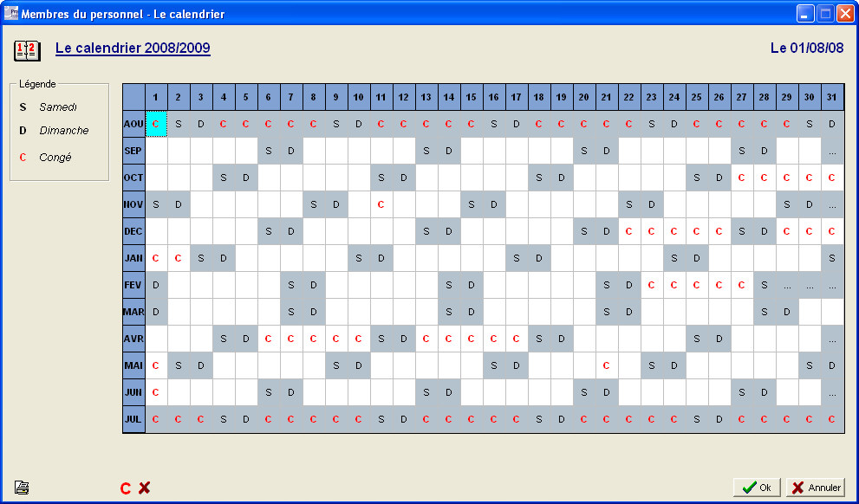Select the C cell for FEV day 23
Viewport: 859px width, 504px height.
click(x=651, y=285)
